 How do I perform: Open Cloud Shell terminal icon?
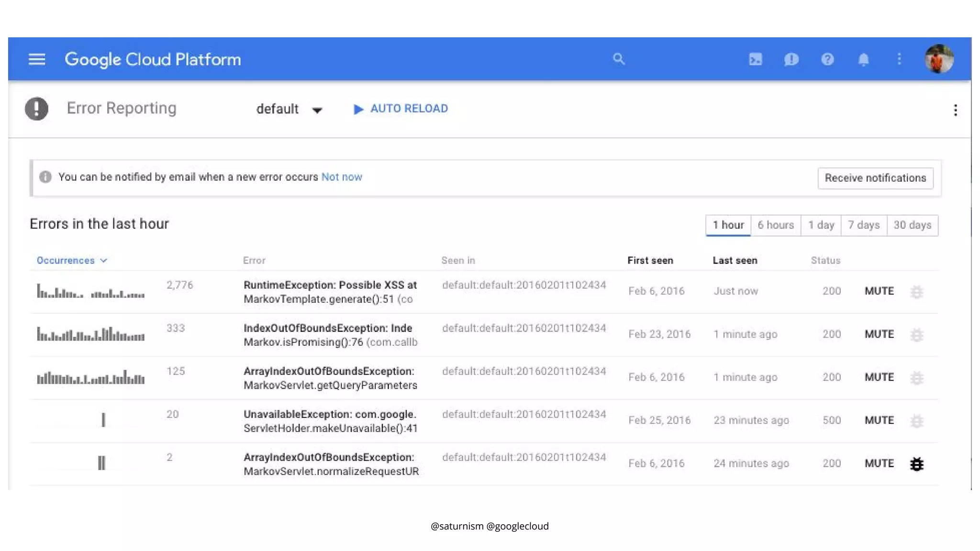coord(755,59)
